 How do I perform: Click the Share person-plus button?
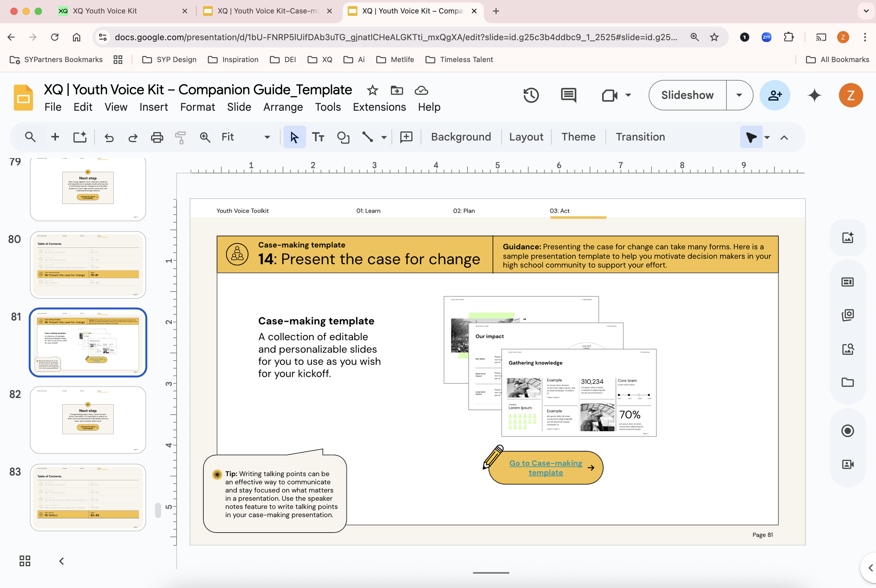pyautogui.click(x=774, y=95)
